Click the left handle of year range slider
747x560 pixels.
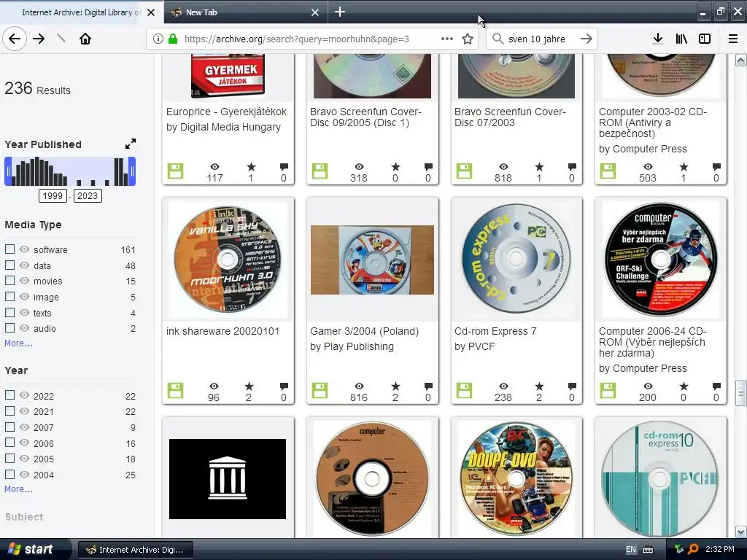[x=8, y=171]
